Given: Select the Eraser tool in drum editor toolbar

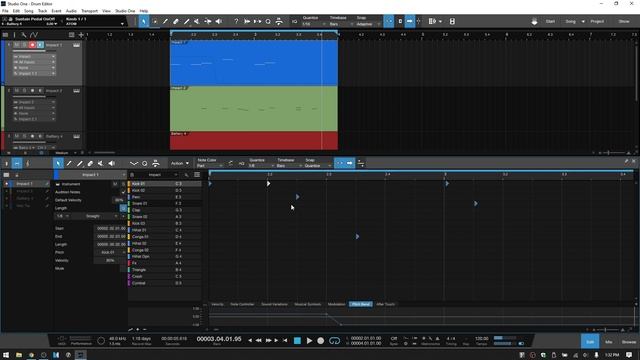Looking at the screenshot, I should (90, 163).
